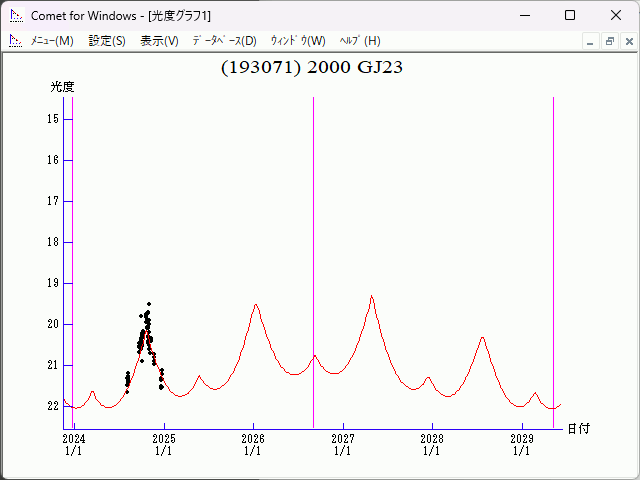640x480 pixels.
Task: Click the graph title (193071) 2000 GJ23
Action: (x=312, y=68)
